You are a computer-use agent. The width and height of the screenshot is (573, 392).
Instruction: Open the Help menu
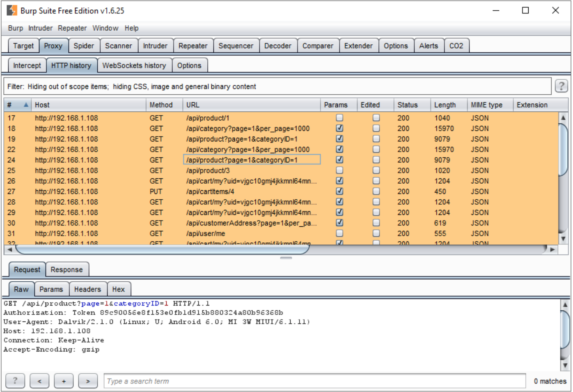pos(131,28)
